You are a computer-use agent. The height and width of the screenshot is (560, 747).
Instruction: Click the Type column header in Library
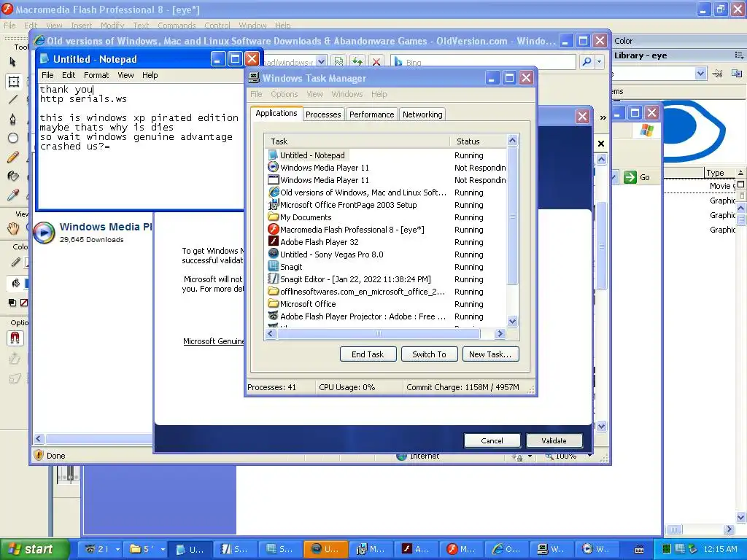point(719,173)
